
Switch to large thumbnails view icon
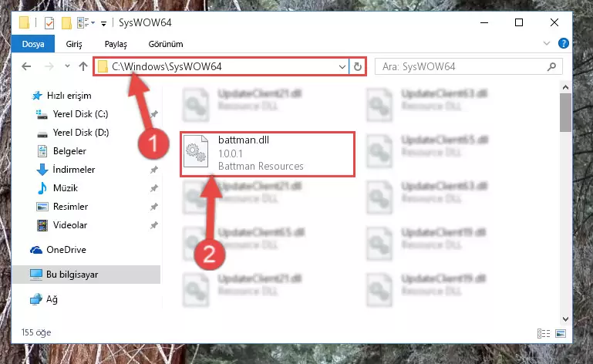[x=561, y=333]
